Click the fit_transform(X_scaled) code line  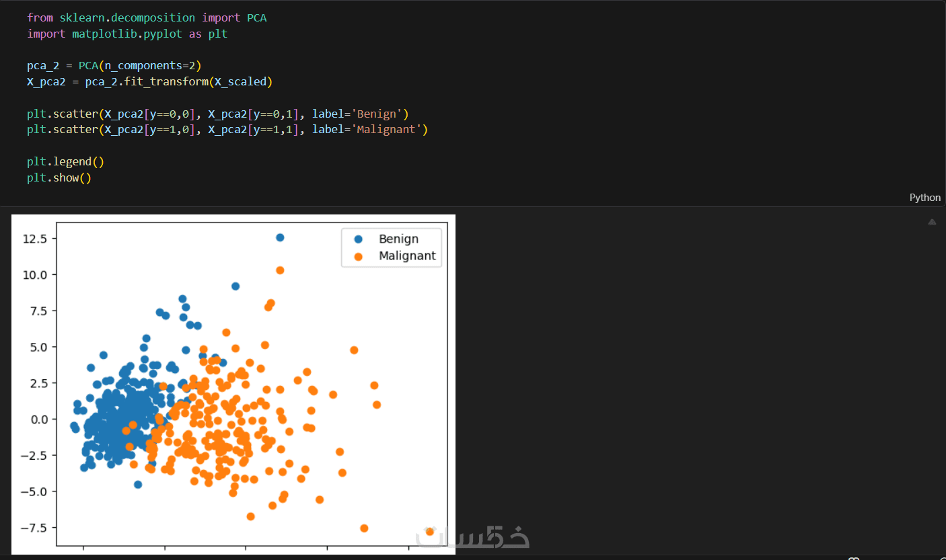149,82
